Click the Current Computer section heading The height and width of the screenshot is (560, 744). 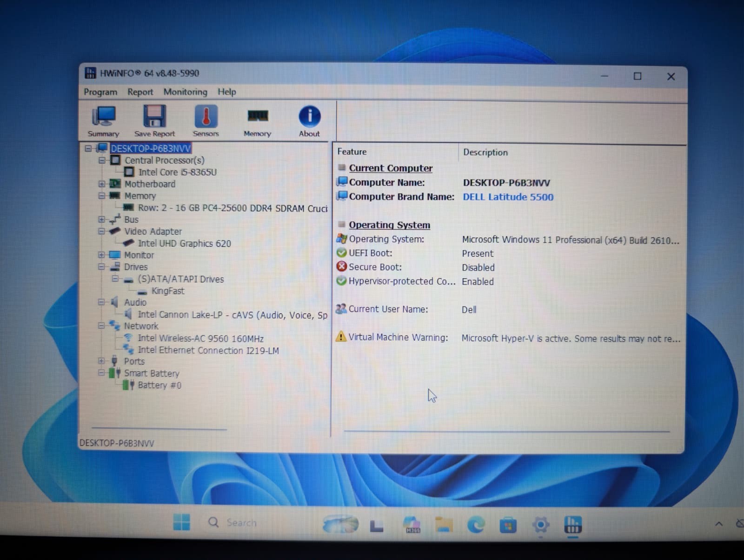point(391,168)
